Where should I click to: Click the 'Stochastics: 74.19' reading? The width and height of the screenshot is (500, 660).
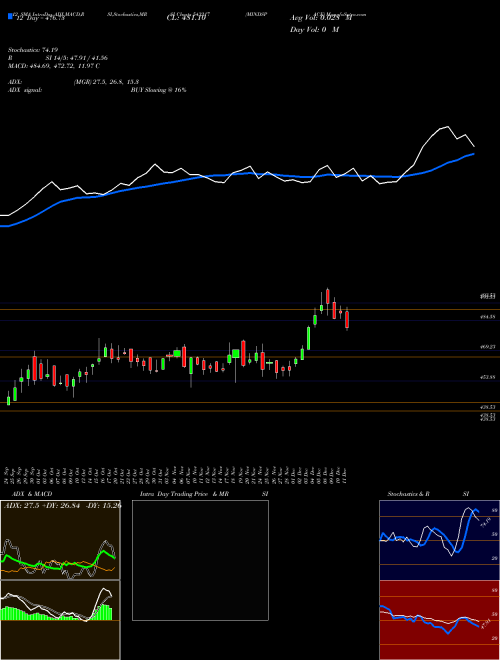click(32, 50)
